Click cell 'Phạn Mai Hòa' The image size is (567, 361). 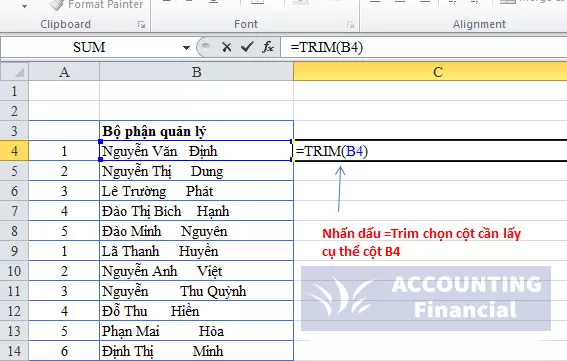pos(196,331)
